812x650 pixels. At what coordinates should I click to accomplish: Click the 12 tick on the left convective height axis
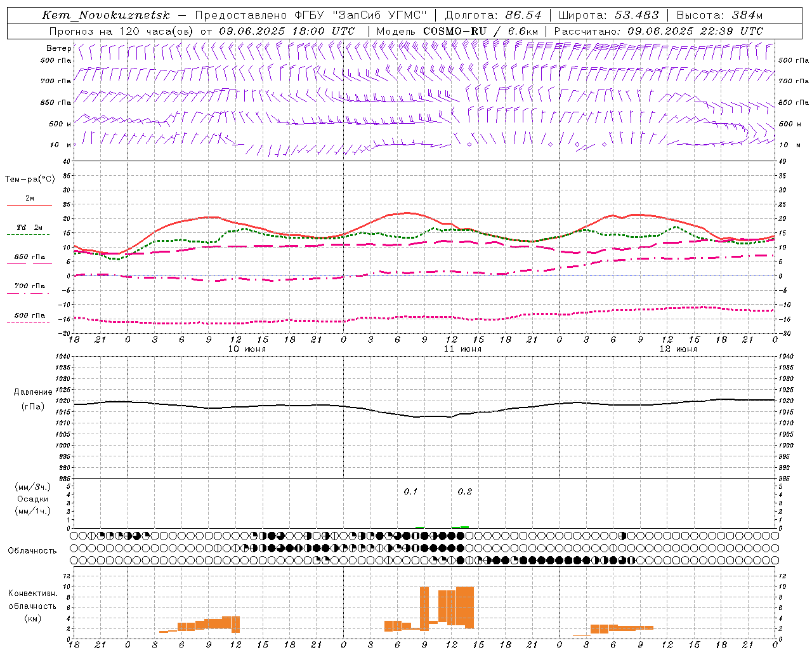(x=66, y=576)
